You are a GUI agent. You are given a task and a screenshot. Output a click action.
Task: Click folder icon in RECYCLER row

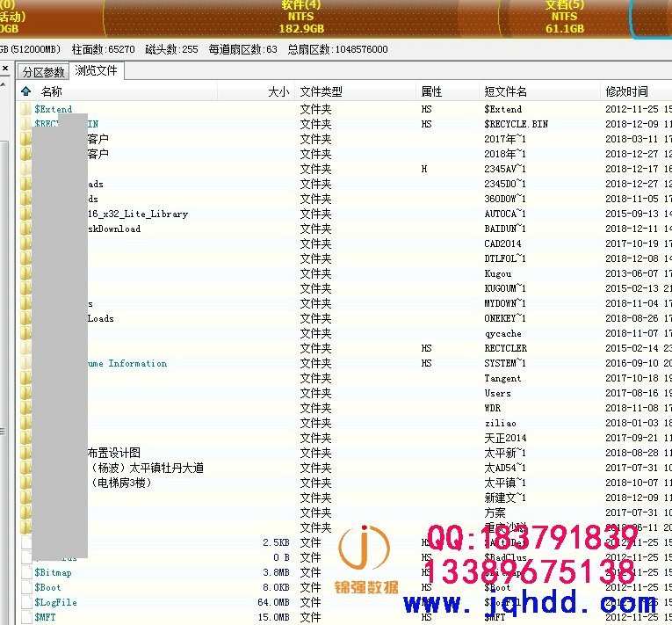coord(25,348)
